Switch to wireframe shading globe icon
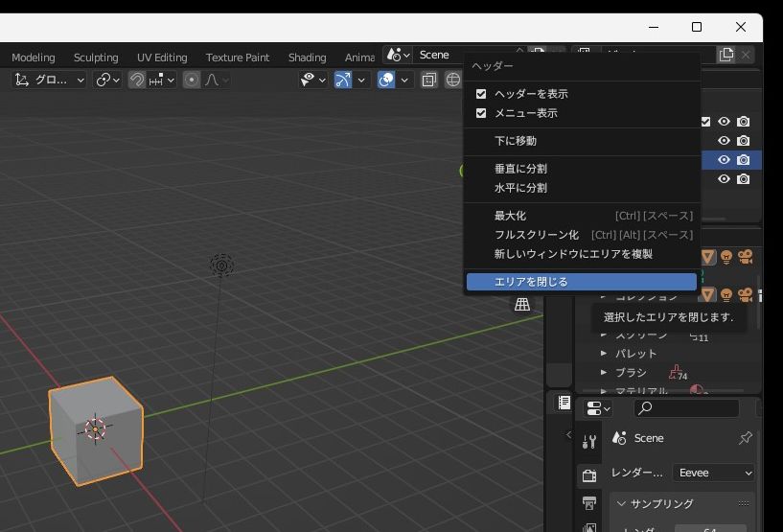This screenshot has width=783, height=532. coord(453,80)
